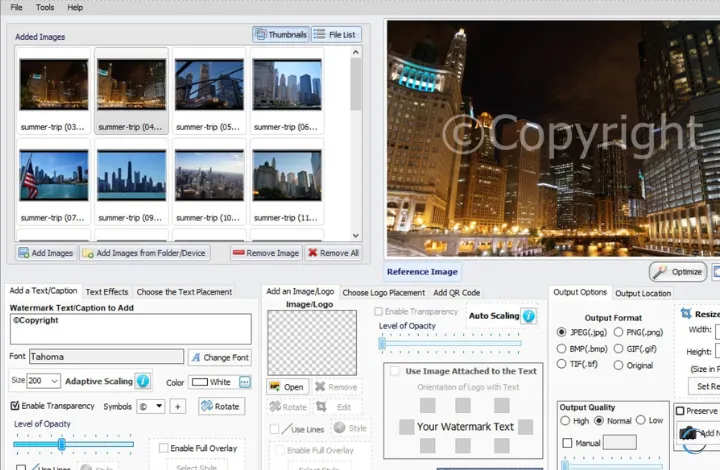Switch to Thumbnails view
The height and width of the screenshot is (470, 720).
click(x=281, y=34)
